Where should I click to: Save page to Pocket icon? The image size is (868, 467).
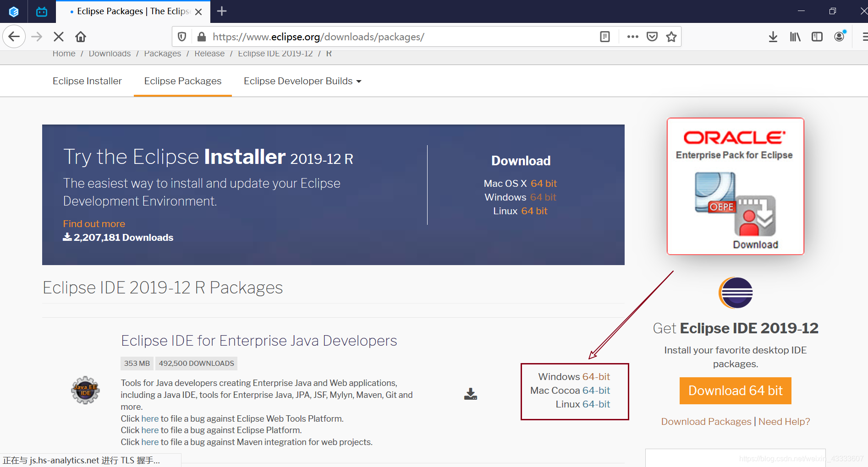click(652, 37)
